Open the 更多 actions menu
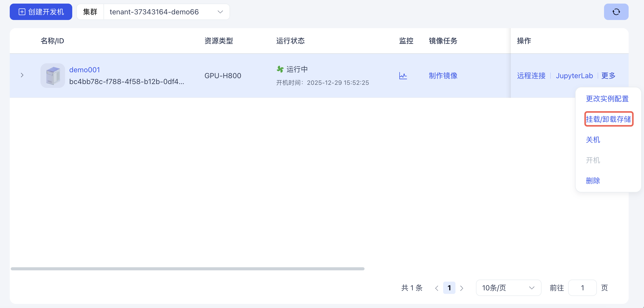Screen dimensions: 644x308 click(608, 76)
